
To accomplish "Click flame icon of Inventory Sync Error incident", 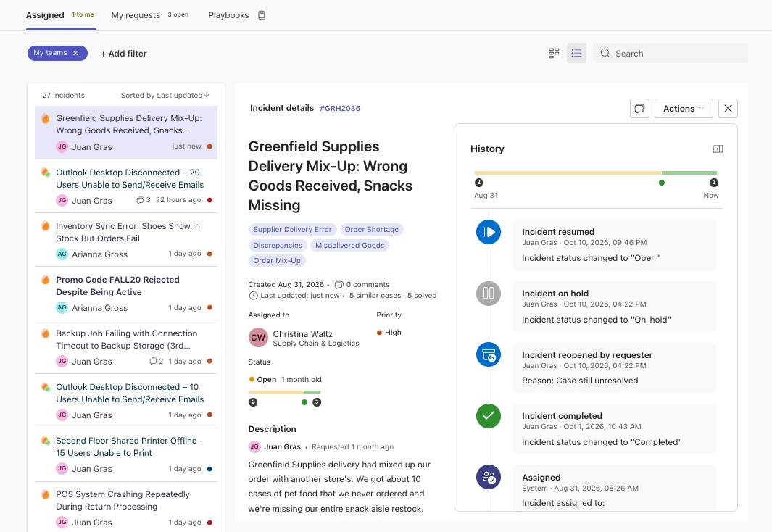I will [45, 226].
